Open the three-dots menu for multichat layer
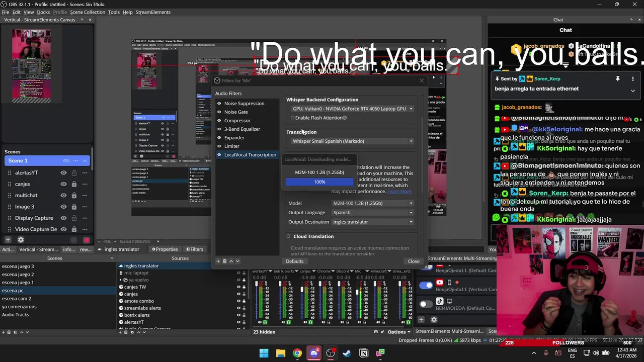644x362 pixels. click(x=85, y=195)
